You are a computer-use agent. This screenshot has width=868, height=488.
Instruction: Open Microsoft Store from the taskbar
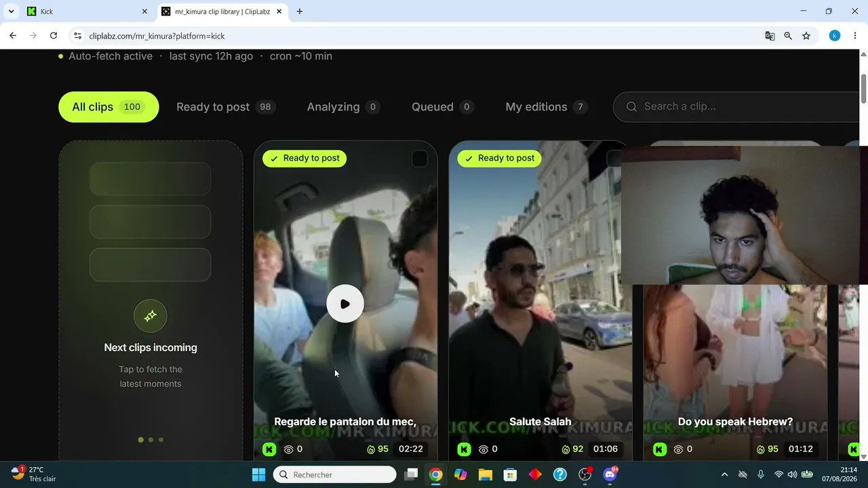(x=511, y=474)
